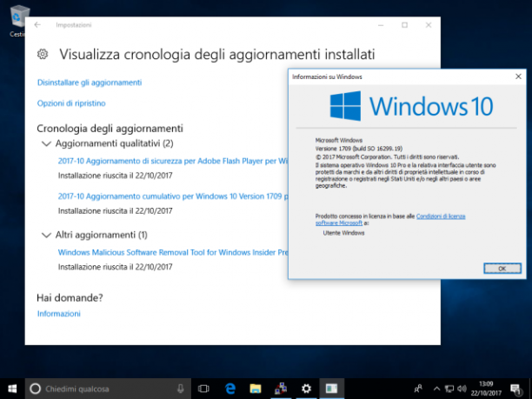The image size is (532, 399).
Task: Click the network computers app taskbar icon
Action: click(281, 389)
